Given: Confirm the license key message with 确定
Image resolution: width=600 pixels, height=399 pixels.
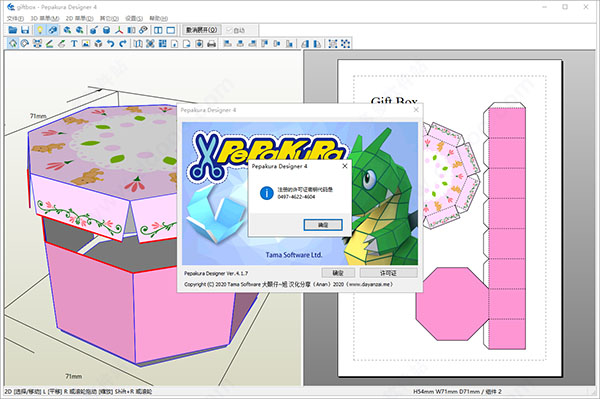Looking at the screenshot, I should [323, 225].
